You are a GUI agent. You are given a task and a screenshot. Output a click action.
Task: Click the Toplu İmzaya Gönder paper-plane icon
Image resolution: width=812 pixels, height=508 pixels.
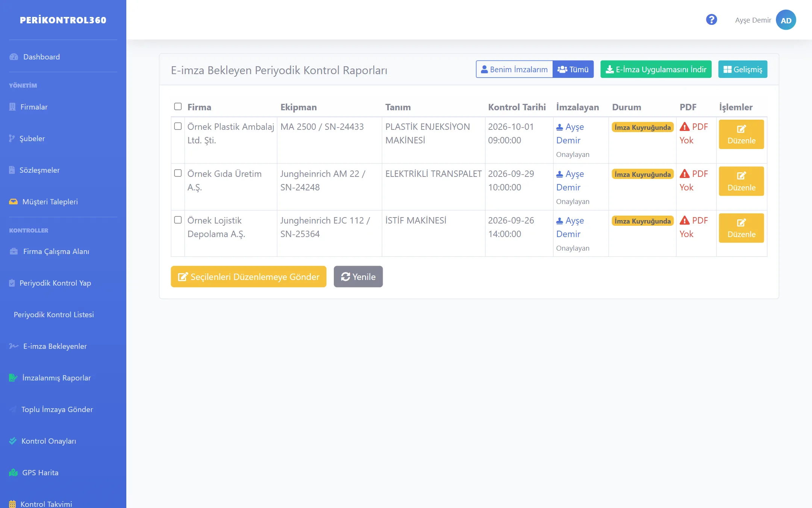(13, 409)
